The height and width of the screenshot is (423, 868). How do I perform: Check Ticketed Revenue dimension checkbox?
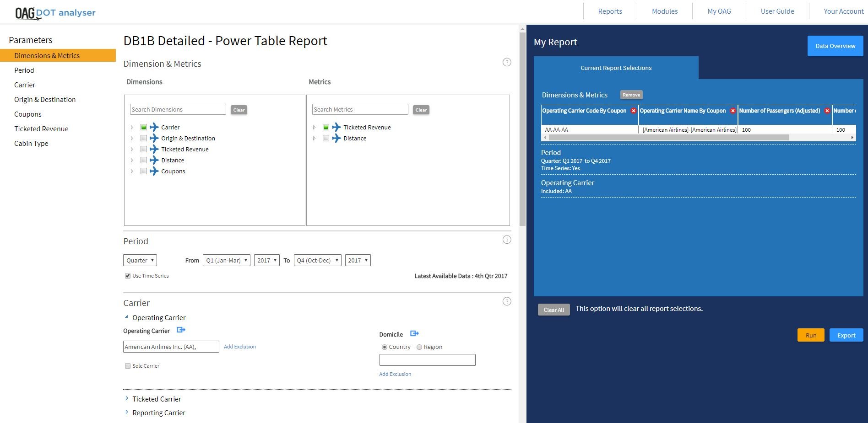click(x=144, y=149)
